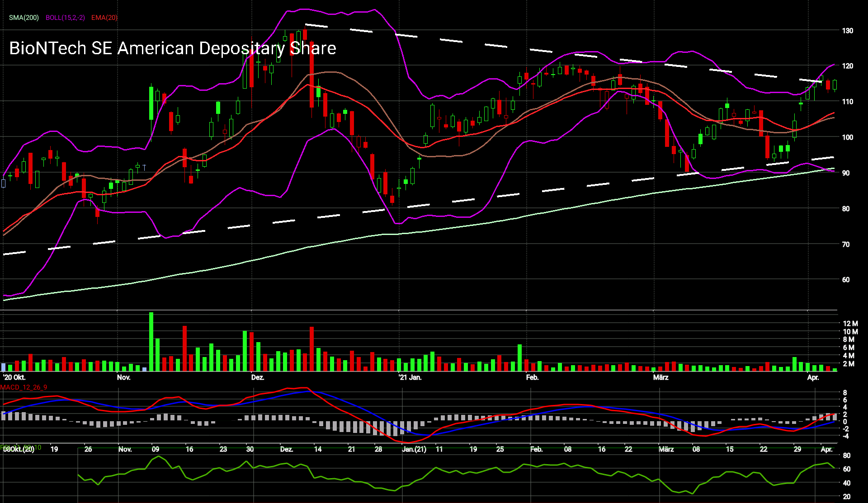
Task: Click the Dez. label under volume panel
Action: pyautogui.click(x=257, y=377)
